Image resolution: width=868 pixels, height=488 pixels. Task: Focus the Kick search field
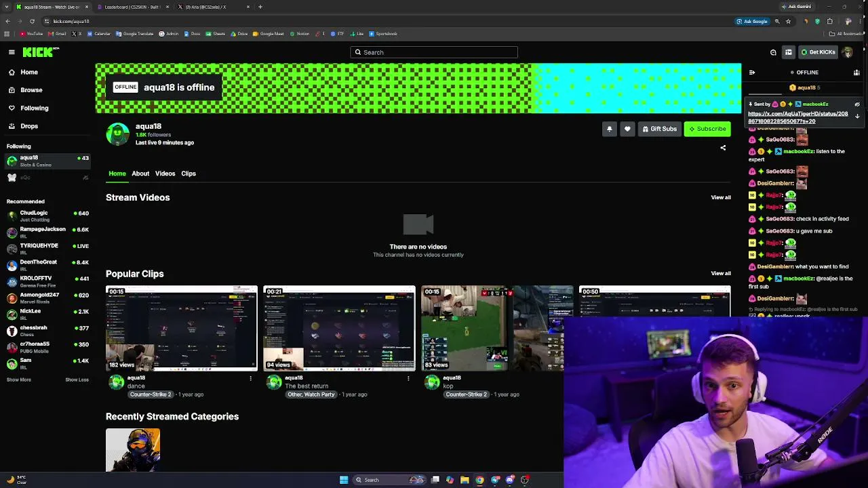(x=434, y=52)
